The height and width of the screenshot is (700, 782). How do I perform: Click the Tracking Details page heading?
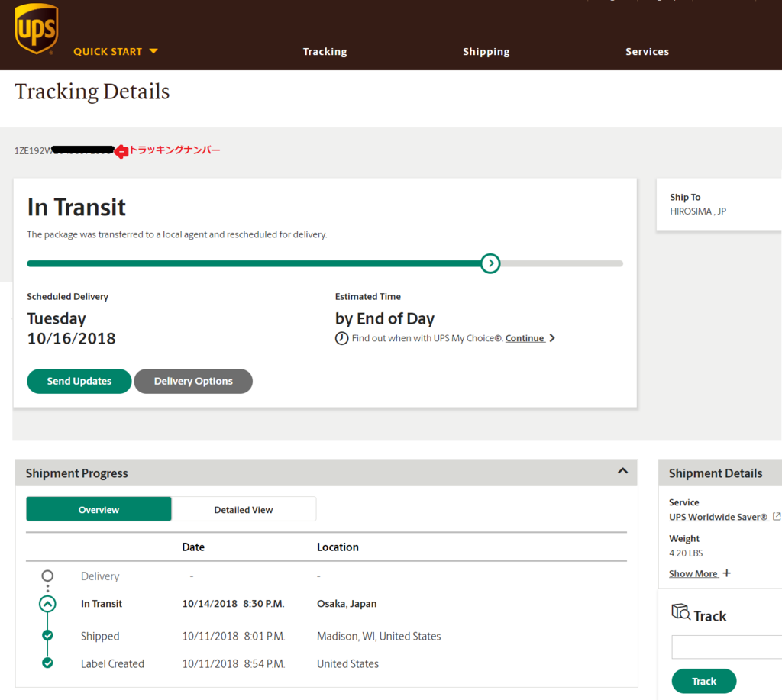[92, 92]
